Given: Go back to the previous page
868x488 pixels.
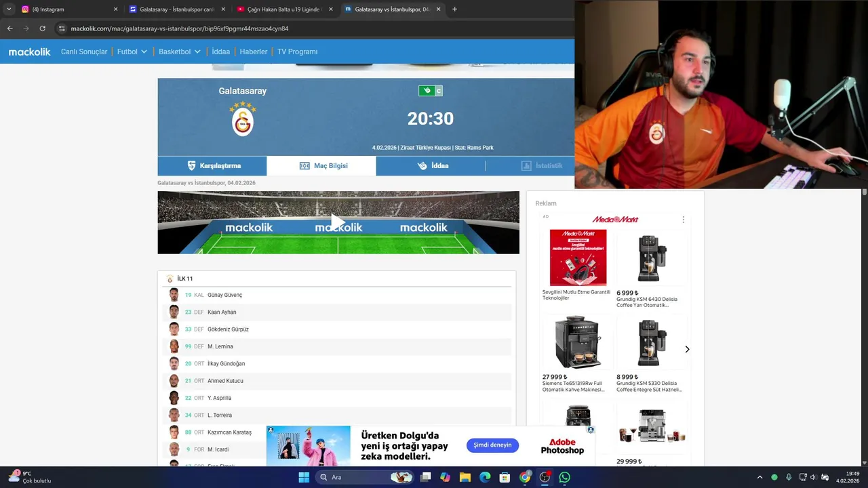Looking at the screenshot, I should pyautogui.click(x=9, y=28).
